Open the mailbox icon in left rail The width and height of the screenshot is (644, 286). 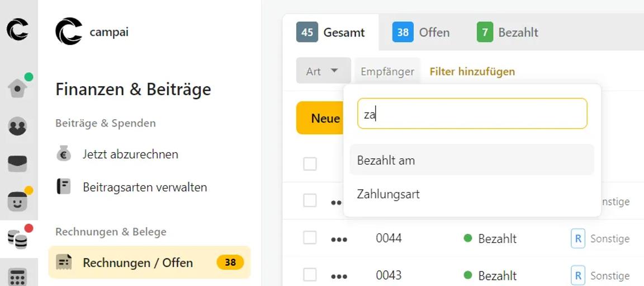(x=18, y=164)
